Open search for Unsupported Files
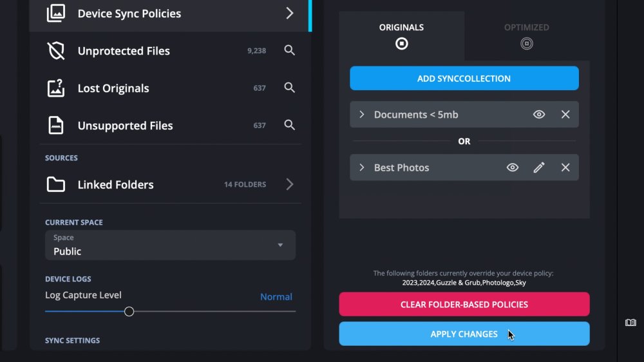Viewport: 644px width, 362px height. (x=290, y=125)
